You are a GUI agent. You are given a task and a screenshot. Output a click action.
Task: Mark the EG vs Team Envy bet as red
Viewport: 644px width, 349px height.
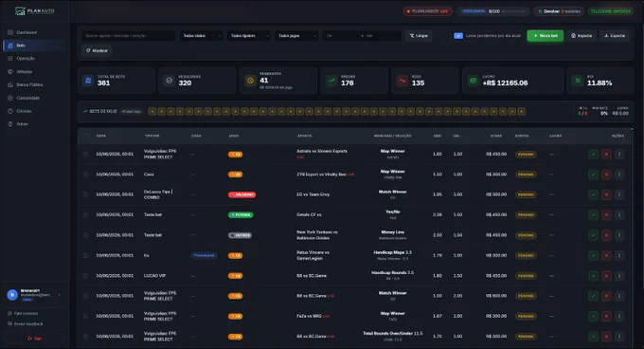pyautogui.click(x=606, y=194)
